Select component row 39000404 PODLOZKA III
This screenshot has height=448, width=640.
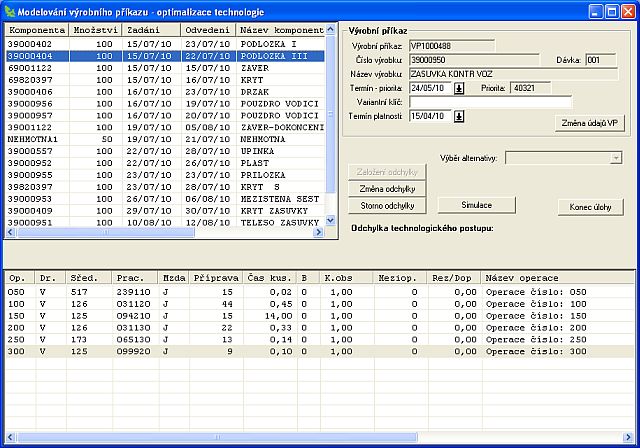[165, 56]
